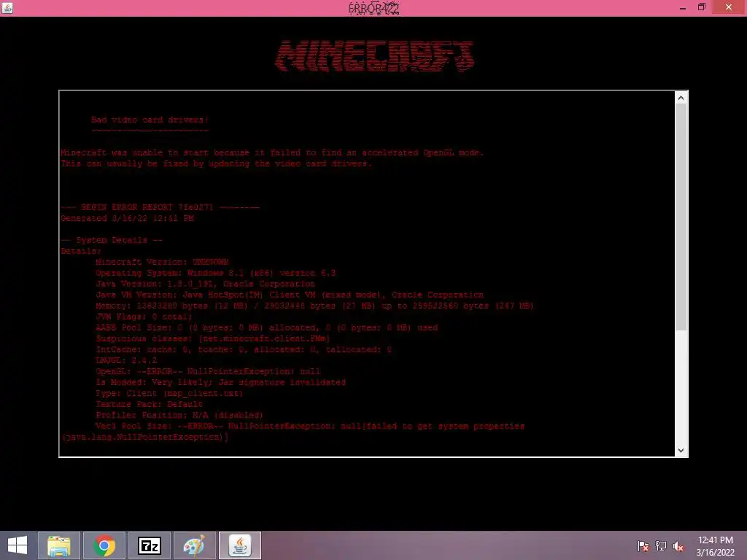Screen dimensions: 747x560
Task: Click the 'IntCache: cache: 0' line
Action: click(244, 349)
